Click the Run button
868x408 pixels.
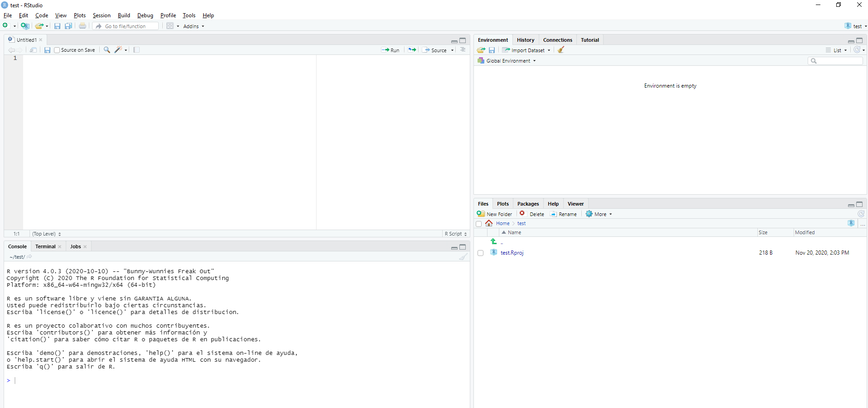tap(390, 50)
